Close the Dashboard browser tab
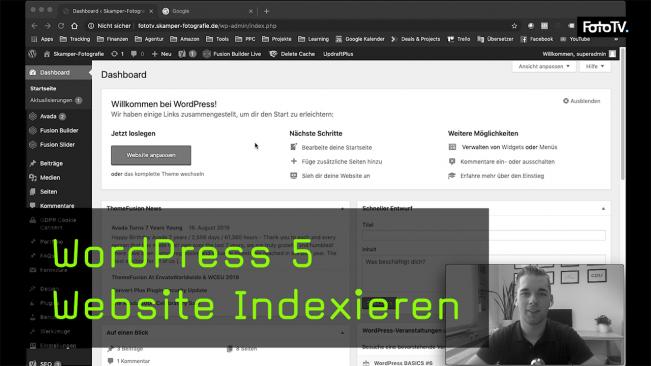Screen dimensions: 651x366 (151, 11)
